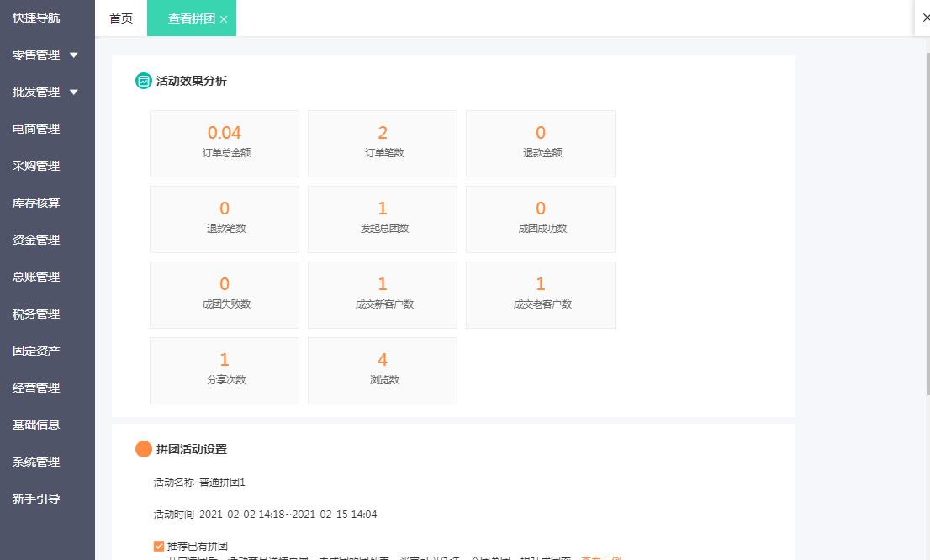This screenshot has width=930, height=560.
Task: Switch to the 首页 tab
Action: point(120,17)
